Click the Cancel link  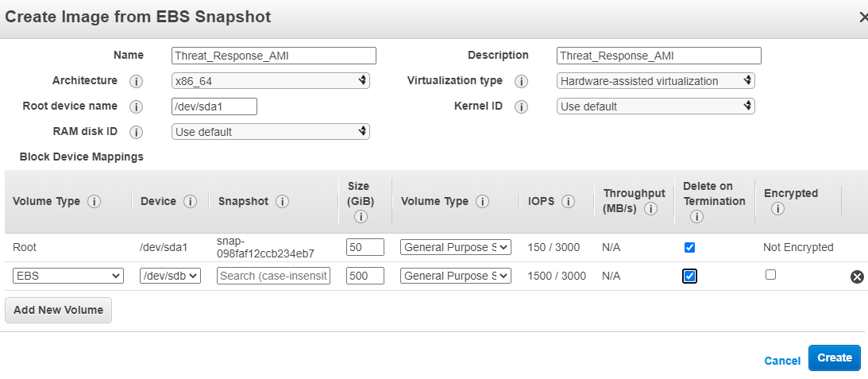782,361
